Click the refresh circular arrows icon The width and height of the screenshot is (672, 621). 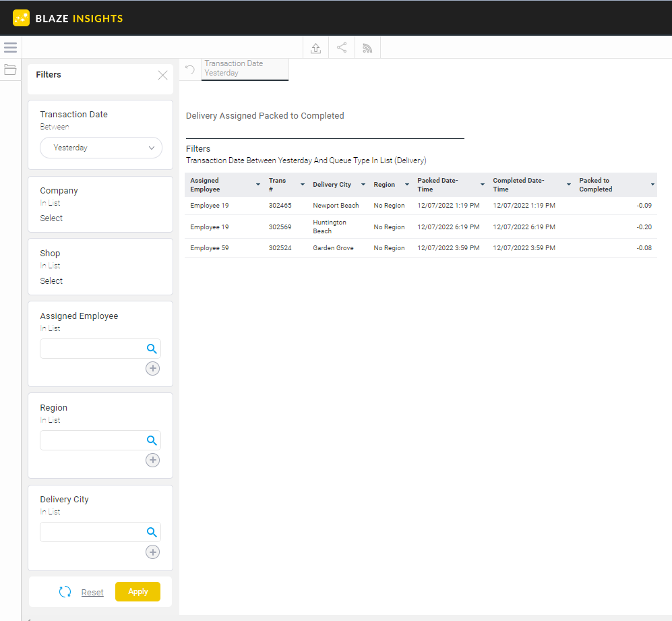point(65,592)
